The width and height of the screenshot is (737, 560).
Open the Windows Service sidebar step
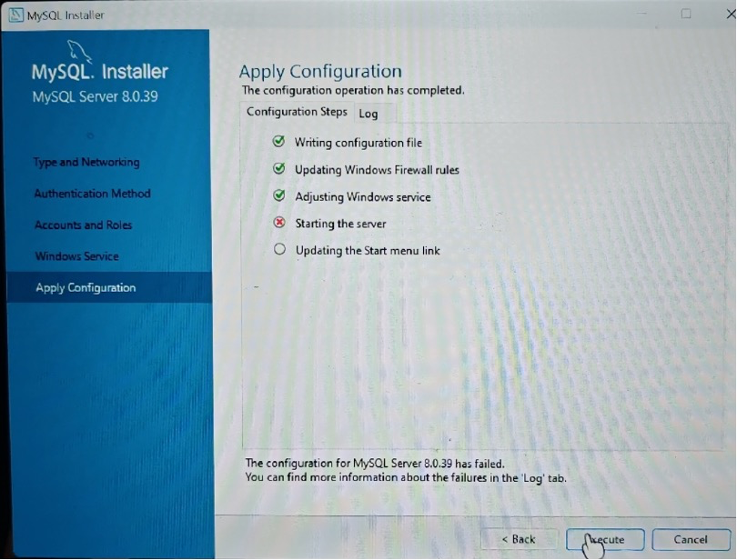pyautogui.click(x=76, y=256)
